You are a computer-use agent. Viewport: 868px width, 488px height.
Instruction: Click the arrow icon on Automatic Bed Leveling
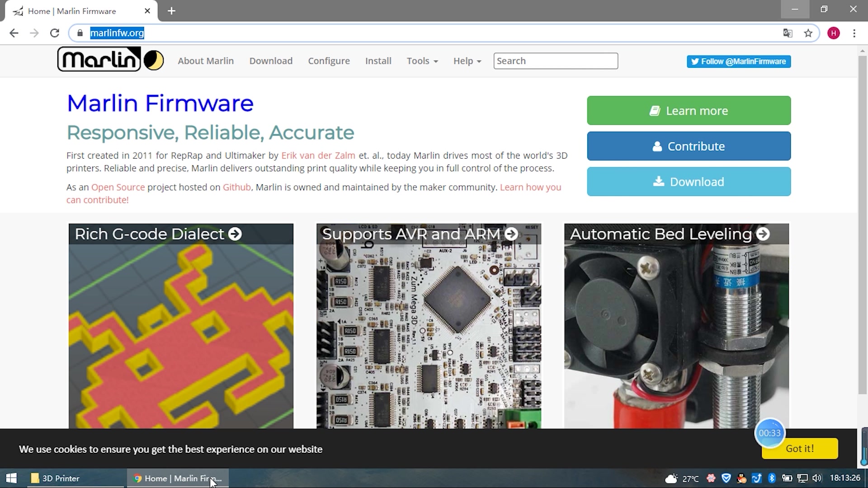pyautogui.click(x=763, y=234)
